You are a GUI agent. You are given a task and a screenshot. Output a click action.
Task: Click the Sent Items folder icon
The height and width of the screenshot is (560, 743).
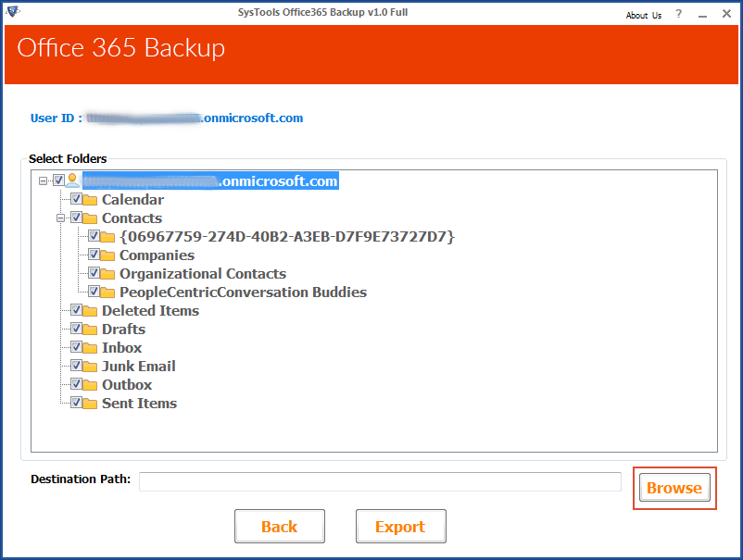(x=91, y=404)
